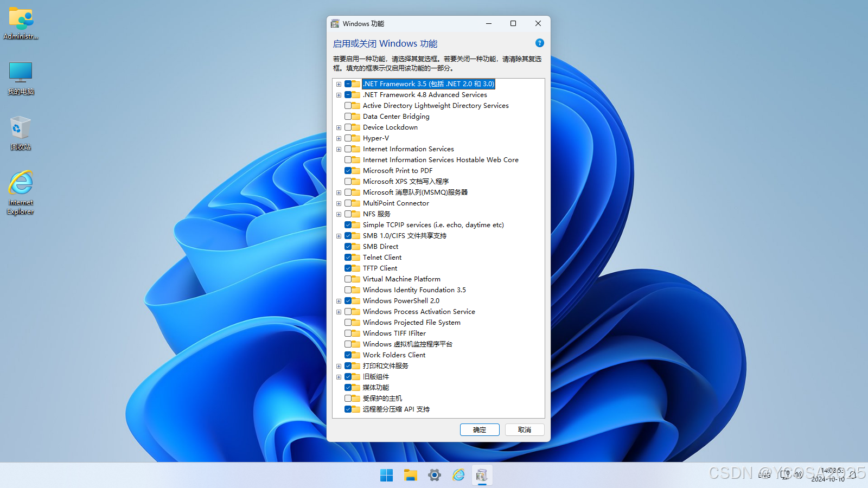This screenshot has height=488, width=868.
Task: Launch Internet Explorer from desktop icon
Action: tap(21, 193)
